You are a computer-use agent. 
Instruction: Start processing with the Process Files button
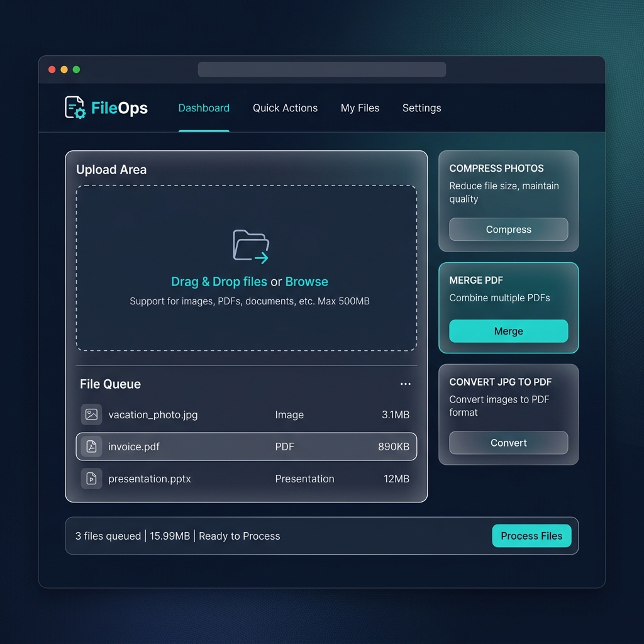coord(531,536)
